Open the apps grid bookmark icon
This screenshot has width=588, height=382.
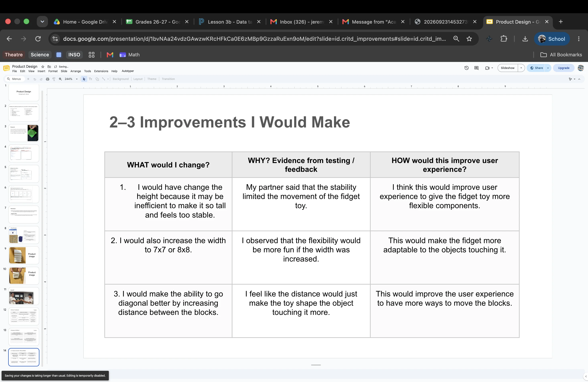point(92,55)
